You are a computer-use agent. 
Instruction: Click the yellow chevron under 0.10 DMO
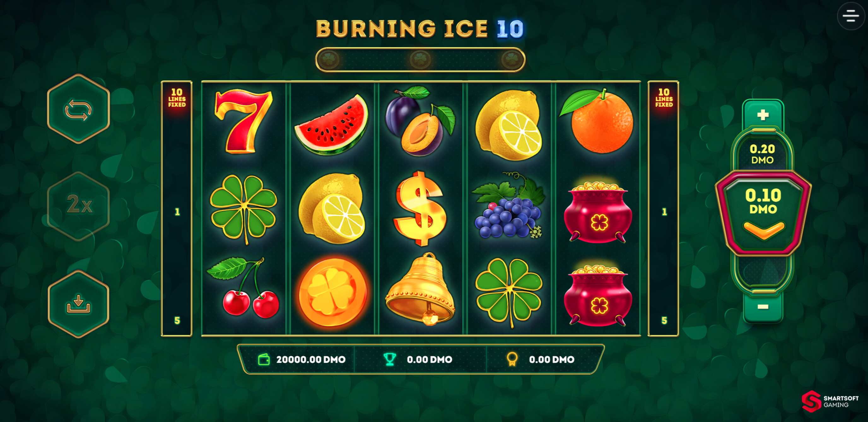tap(764, 231)
